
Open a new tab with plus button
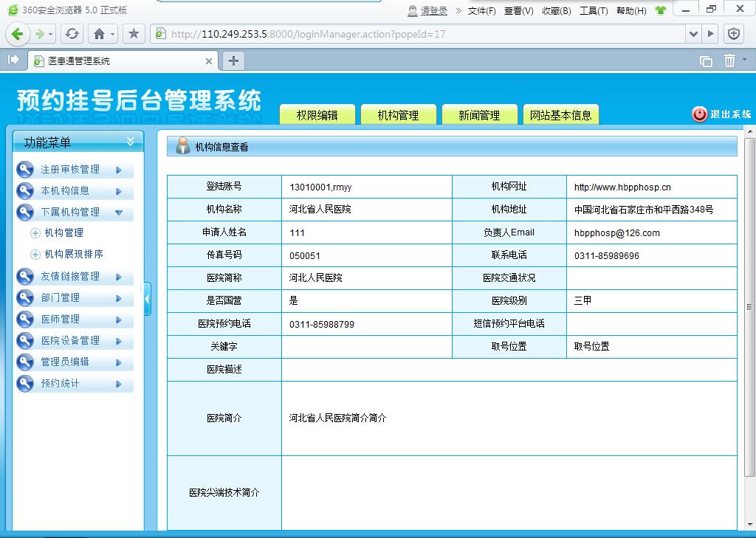(x=233, y=61)
